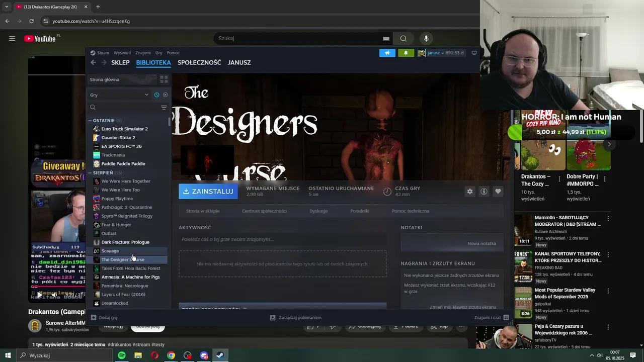Open Manage downloads at Steam bottom bar
Viewport: 644px width, 362px height.
click(296, 318)
